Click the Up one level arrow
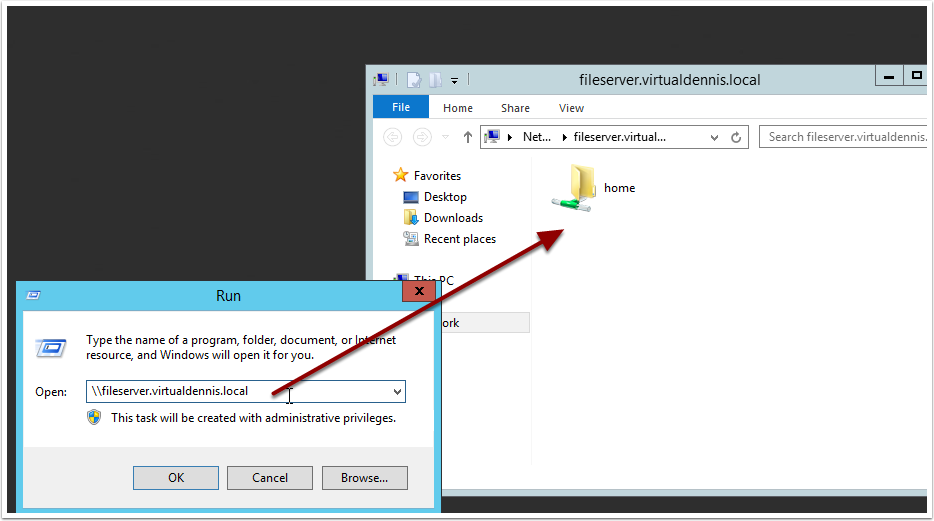 click(468, 137)
